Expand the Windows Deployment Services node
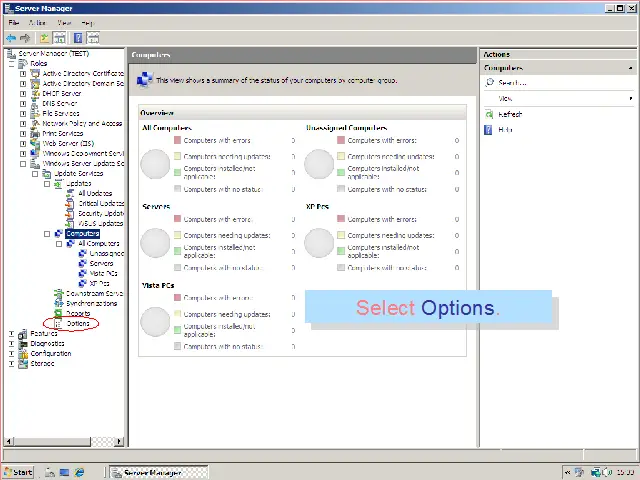This screenshot has height=480, width=640. (x=23, y=153)
